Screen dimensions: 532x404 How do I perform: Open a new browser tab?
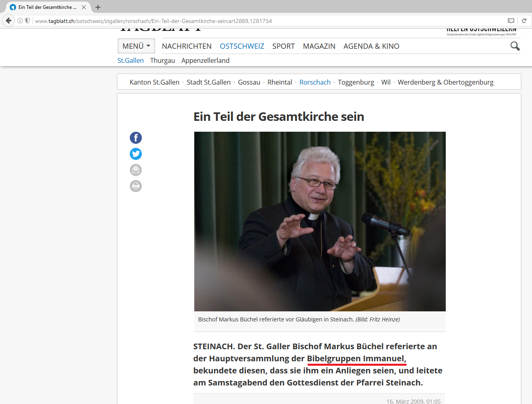tap(98, 7)
